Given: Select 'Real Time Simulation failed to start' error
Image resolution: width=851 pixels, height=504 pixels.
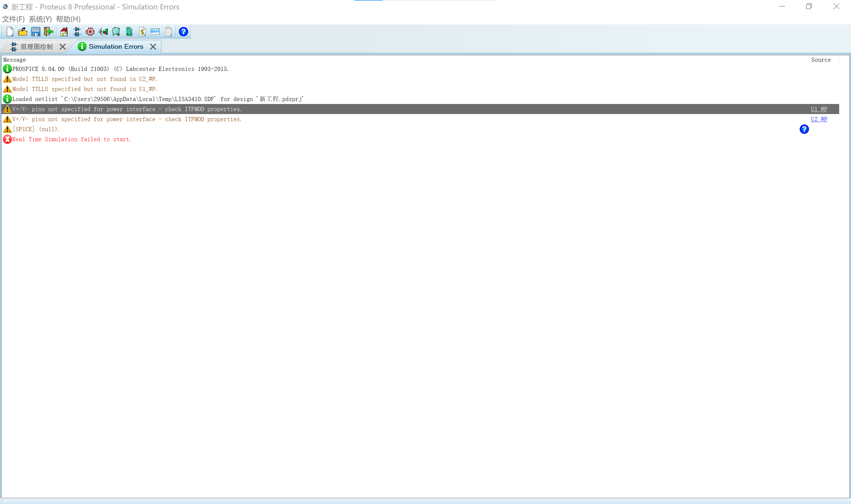Looking at the screenshot, I should (72, 139).
